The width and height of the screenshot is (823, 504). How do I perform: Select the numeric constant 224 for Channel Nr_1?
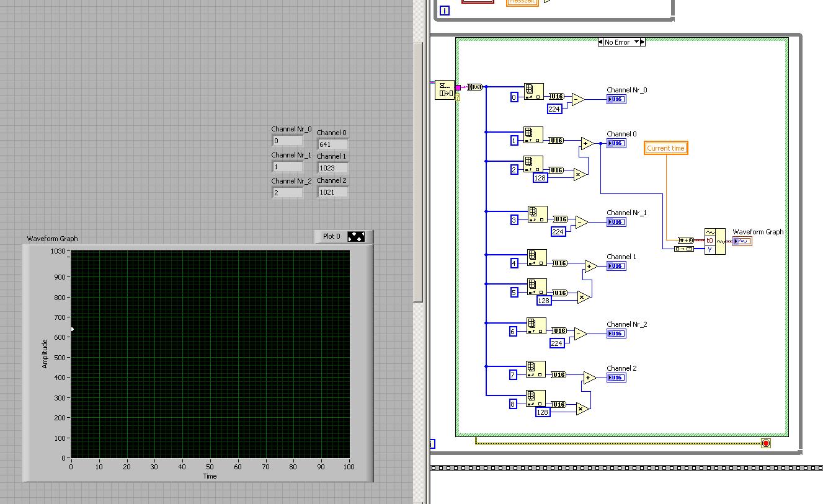558,232
